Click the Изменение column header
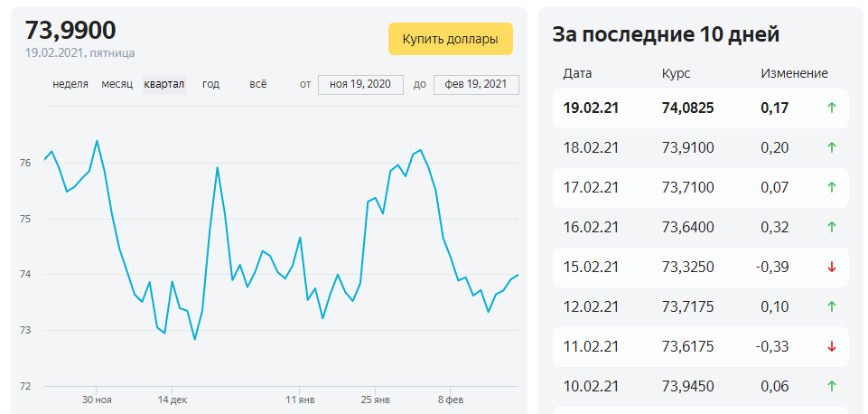868x414 pixels. [794, 73]
